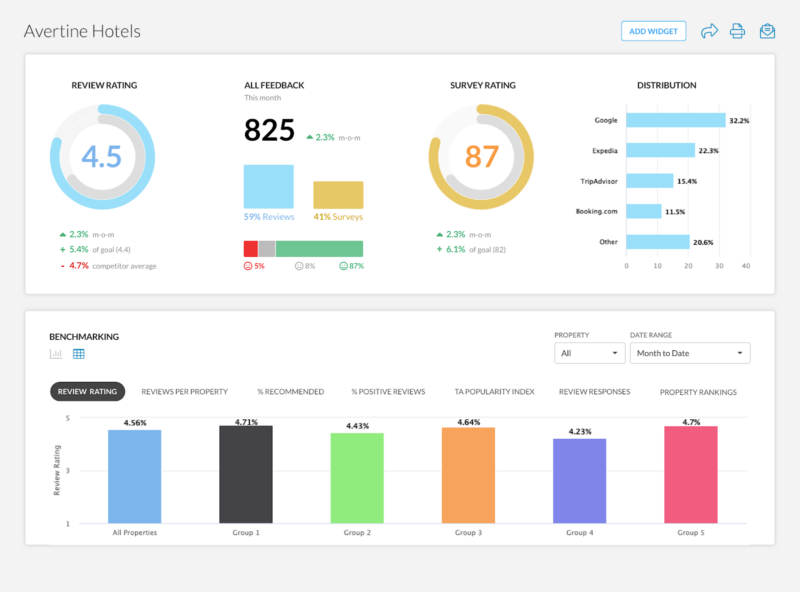
Task: Change Month to Date selection
Action: click(690, 353)
